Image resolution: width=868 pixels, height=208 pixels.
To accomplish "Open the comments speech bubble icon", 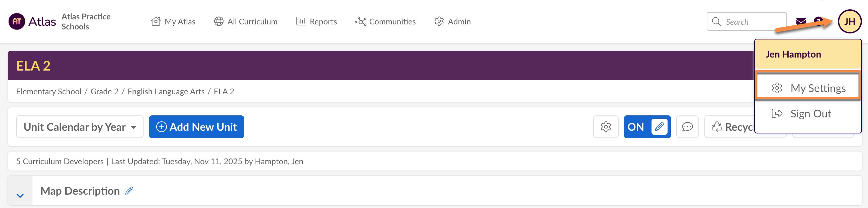I will (x=687, y=127).
